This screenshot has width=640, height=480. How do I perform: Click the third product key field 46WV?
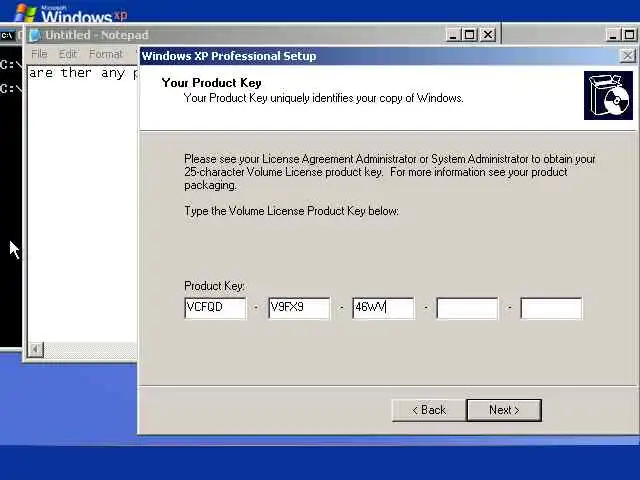click(x=383, y=308)
